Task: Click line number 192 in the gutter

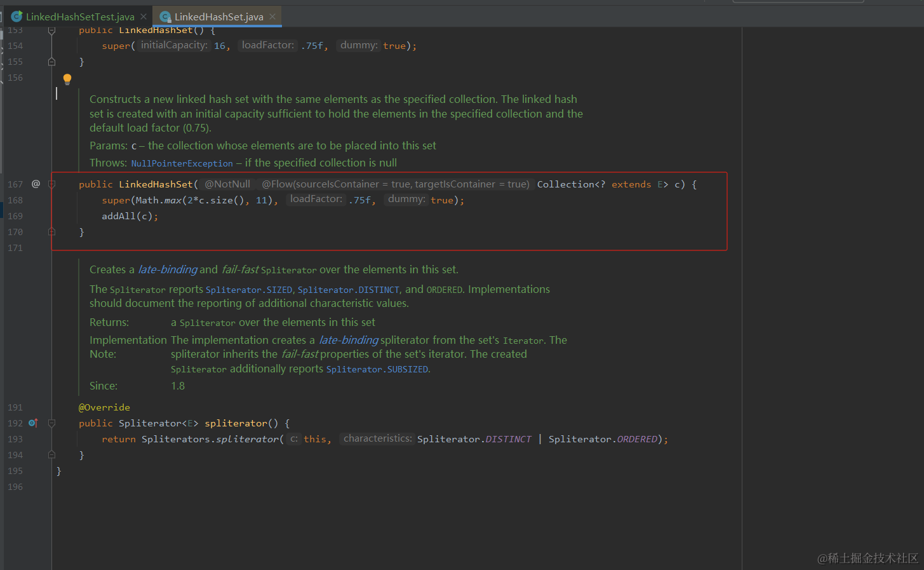Action: tap(15, 423)
